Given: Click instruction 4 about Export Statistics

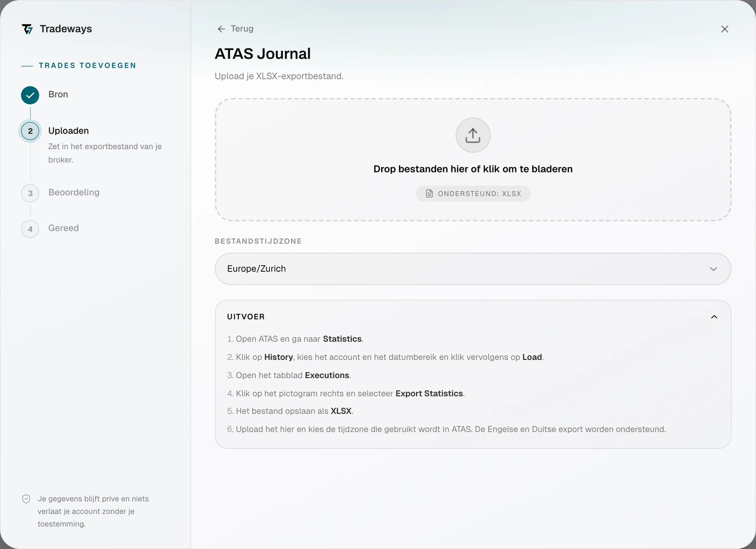Looking at the screenshot, I should tap(346, 393).
